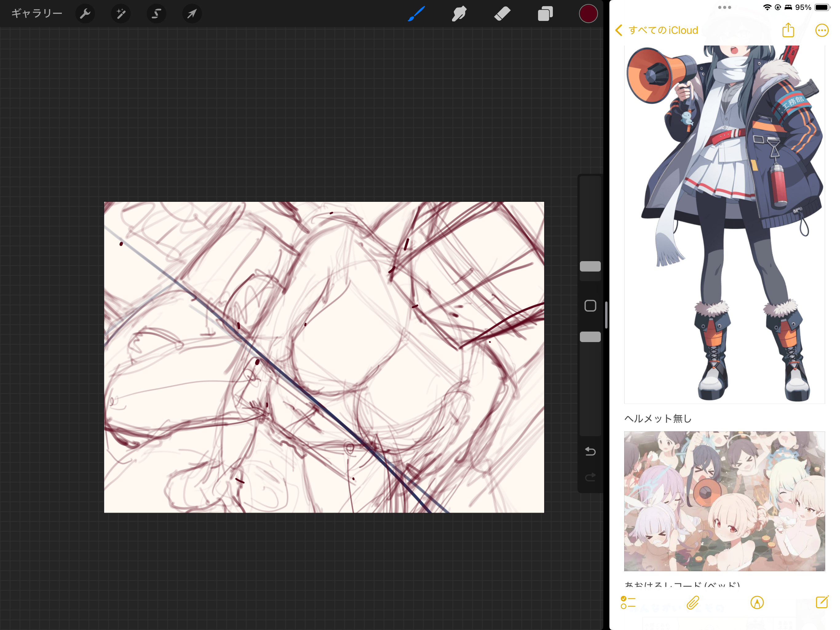This screenshot has height=630, width=840.
Task: Select the Smudge finger tool
Action: click(459, 14)
